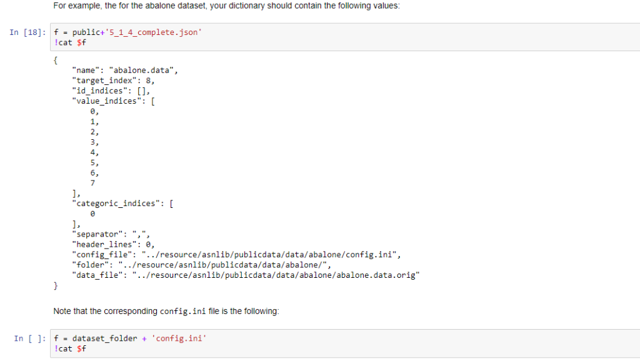Click the 'Note that the corresponding config.ini' paragraph
This screenshot has width=640, height=364.
[x=166, y=311]
